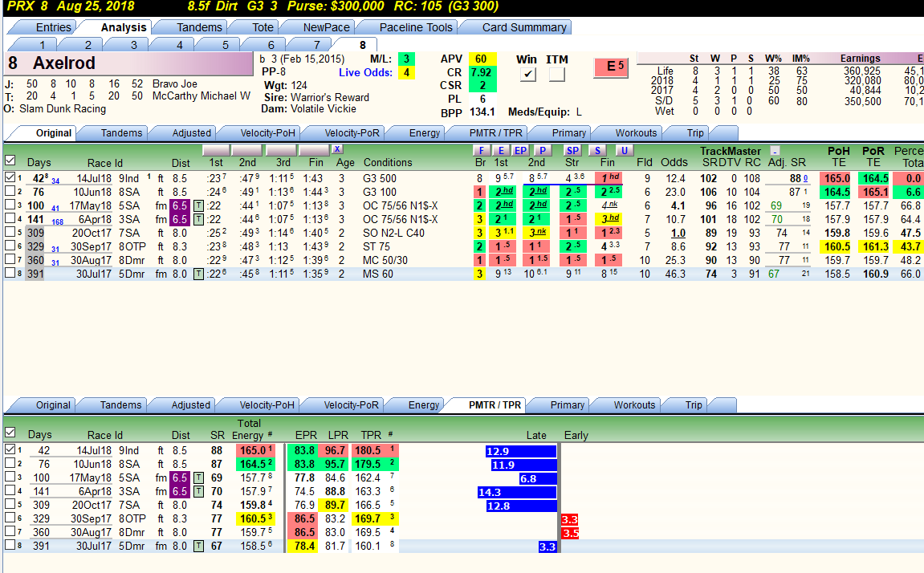The width and height of the screenshot is (924, 573).
Task: Click the EP running-style filter button
Action: point(520,150)
